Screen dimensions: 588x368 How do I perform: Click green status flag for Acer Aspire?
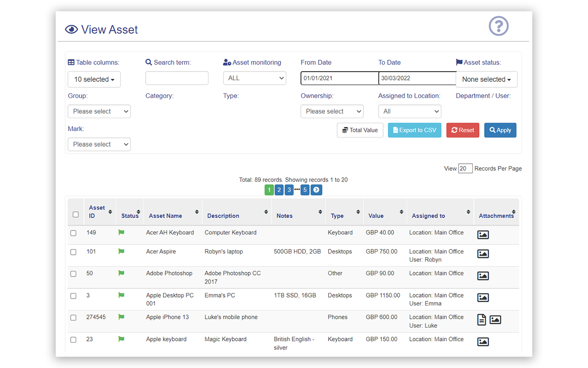coord(121,252)
